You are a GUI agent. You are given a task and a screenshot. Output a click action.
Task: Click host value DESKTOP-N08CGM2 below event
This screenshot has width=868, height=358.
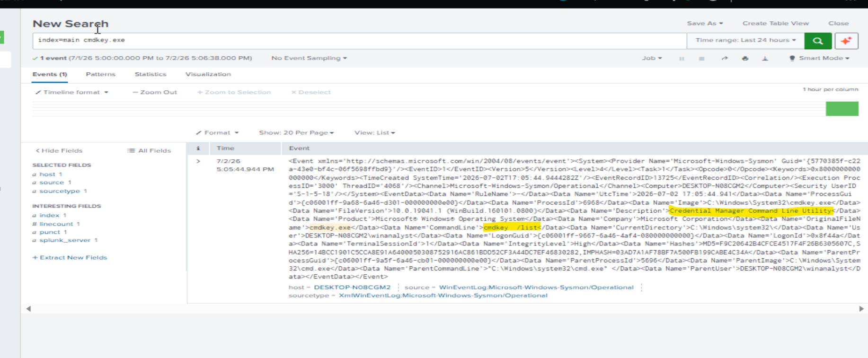(352, 287)
